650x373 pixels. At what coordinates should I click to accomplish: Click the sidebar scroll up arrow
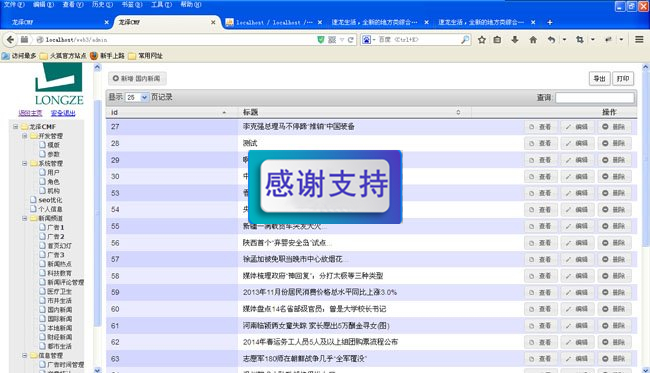click(x=97, y=67)
